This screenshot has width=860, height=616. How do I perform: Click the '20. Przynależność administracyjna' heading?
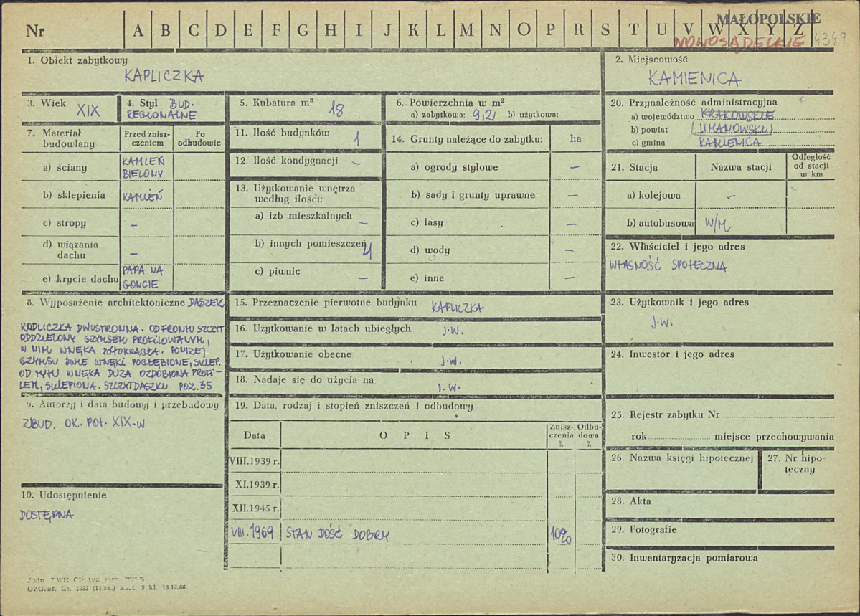point(694,103)
